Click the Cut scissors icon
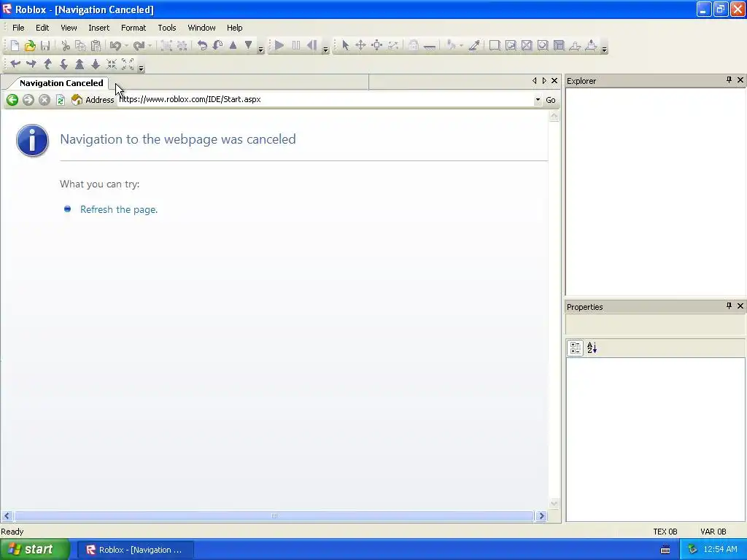This screenshot has width=747, height=560. click(x=66, y=46)
